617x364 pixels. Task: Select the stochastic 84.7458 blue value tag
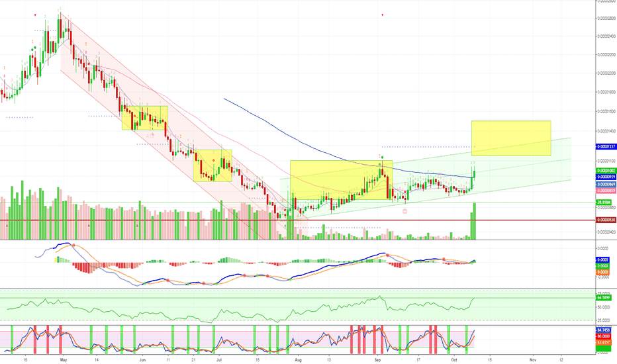point(604,330)
